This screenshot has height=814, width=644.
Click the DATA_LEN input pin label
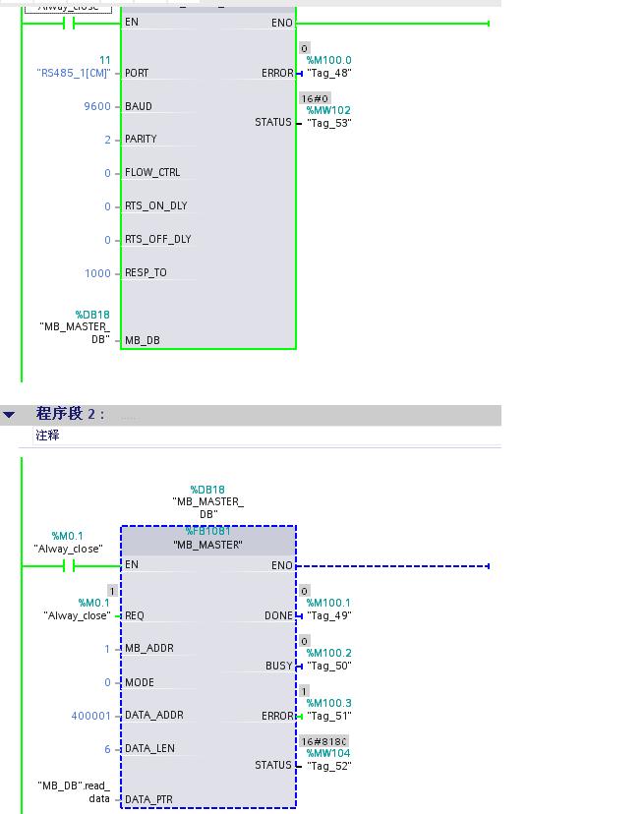click(x=149, y=748)
